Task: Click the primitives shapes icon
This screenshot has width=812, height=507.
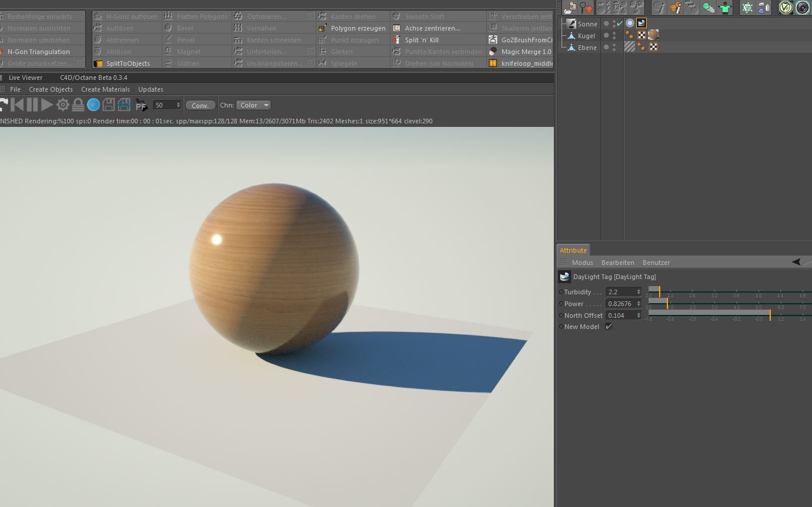Action: pyautogui.click(x=764, y=8)
